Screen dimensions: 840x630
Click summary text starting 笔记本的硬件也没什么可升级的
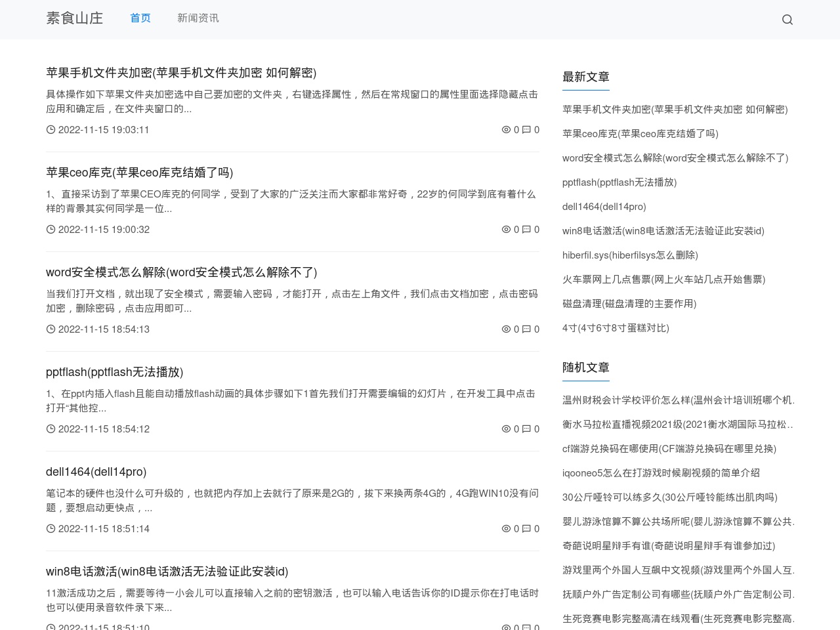pyautogui.click(x=293, y=501)
